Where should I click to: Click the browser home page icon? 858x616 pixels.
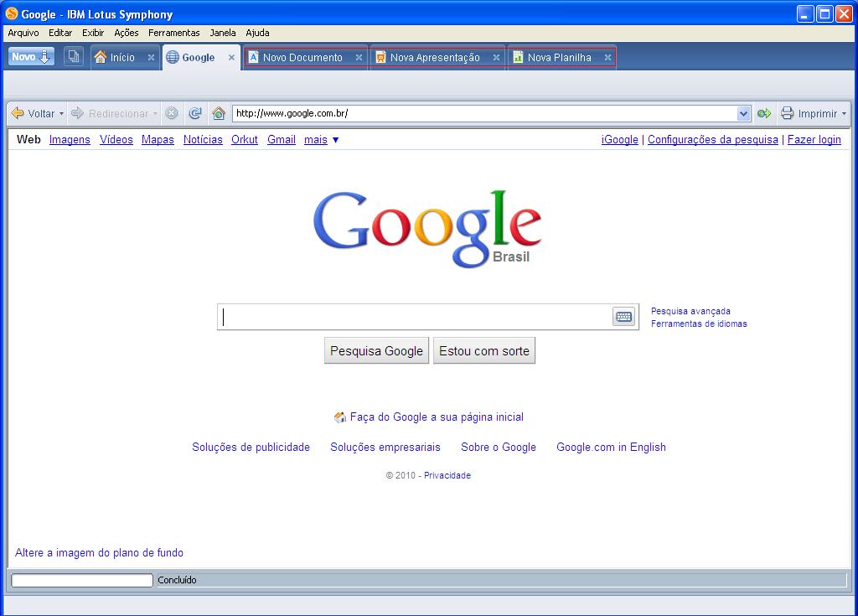coord(219,113)
